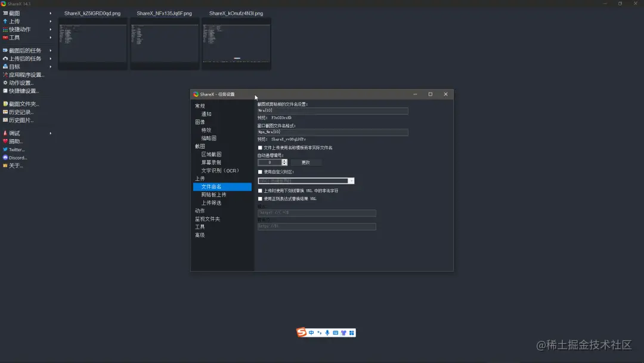This screenshot has height=363, width=644.
Task: Enable 文件上传使用名称模板而非实际文件名 checkbox
Action: click(260, 148)
